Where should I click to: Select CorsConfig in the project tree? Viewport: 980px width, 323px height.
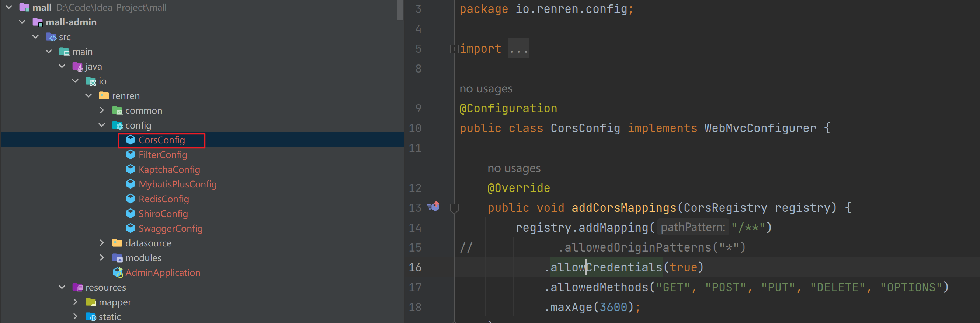coord(162,140)
